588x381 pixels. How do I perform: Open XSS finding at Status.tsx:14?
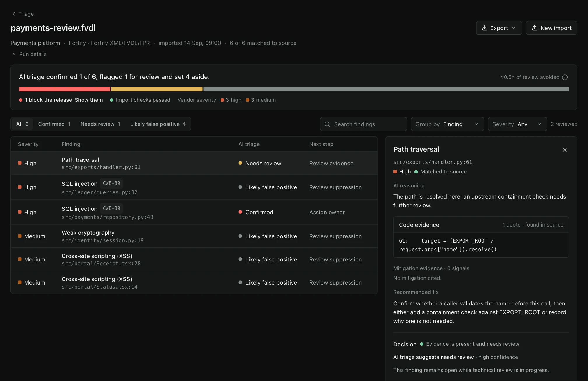(194, 282)
